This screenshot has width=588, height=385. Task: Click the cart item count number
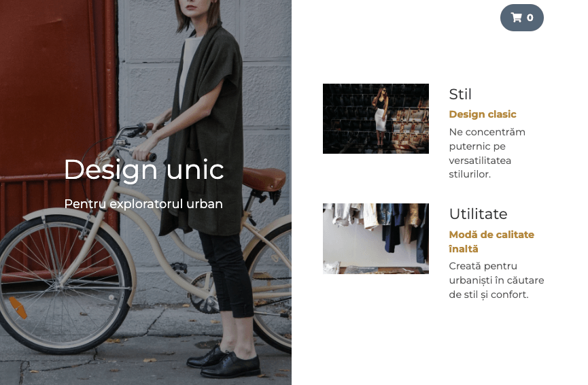(x=530, y=18)
